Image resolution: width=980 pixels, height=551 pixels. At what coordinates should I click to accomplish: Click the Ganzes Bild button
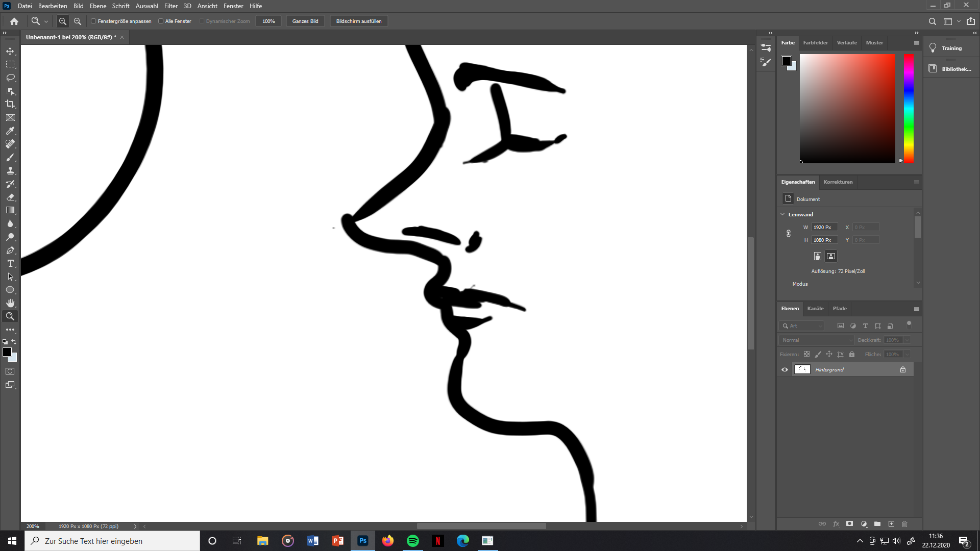coord(305,21)
